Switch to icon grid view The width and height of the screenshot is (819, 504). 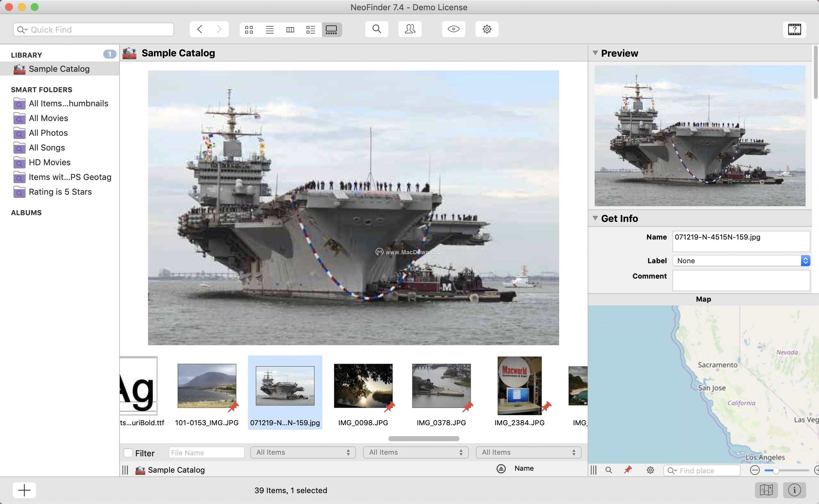coord(249,30)
